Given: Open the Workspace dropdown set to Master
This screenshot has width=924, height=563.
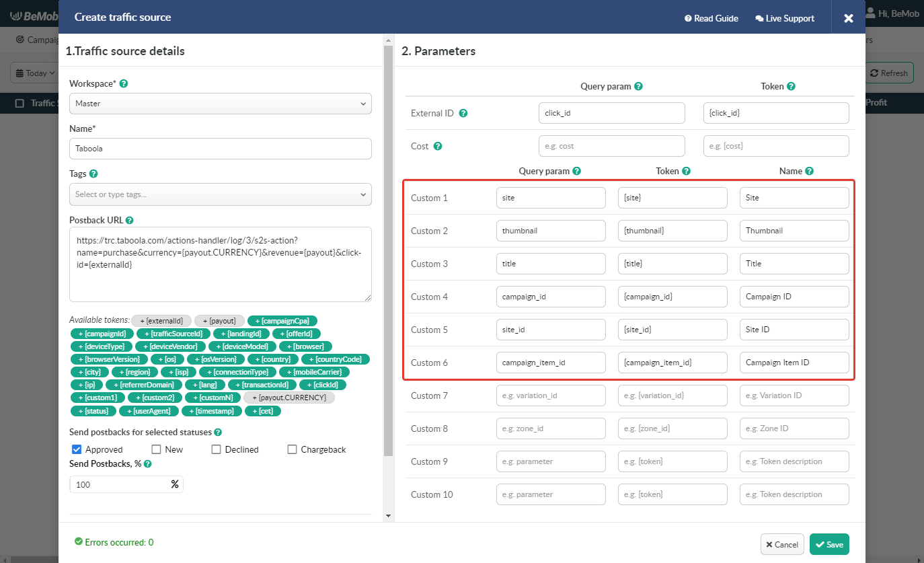Looking at the screenshot, I should (x=220, y=104).
